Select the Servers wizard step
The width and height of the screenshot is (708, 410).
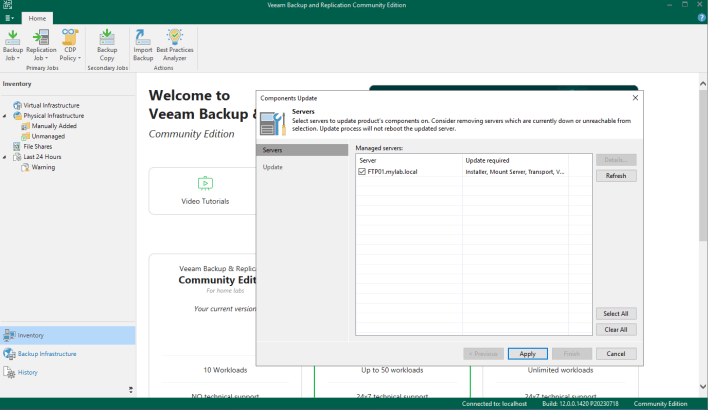pos(302,150)
